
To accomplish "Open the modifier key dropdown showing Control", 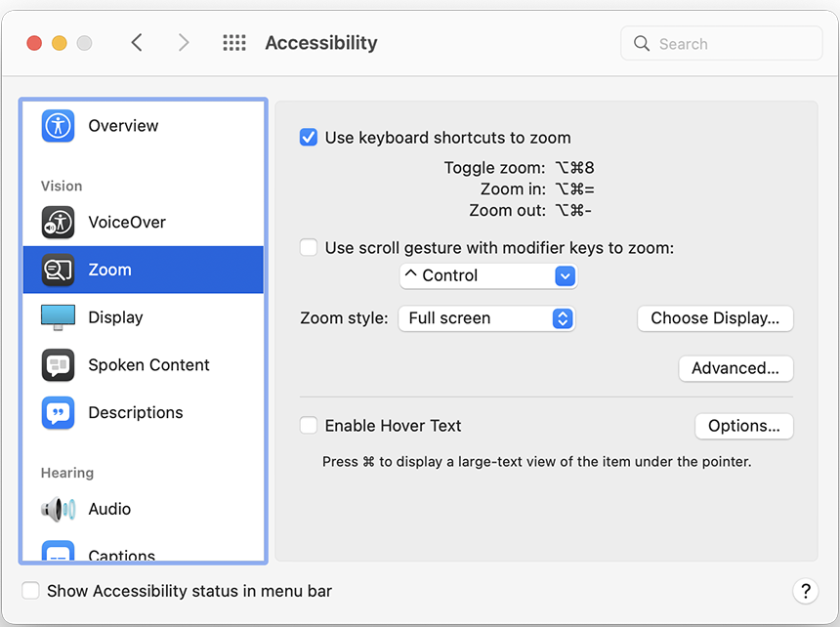I will click(487, 276).
